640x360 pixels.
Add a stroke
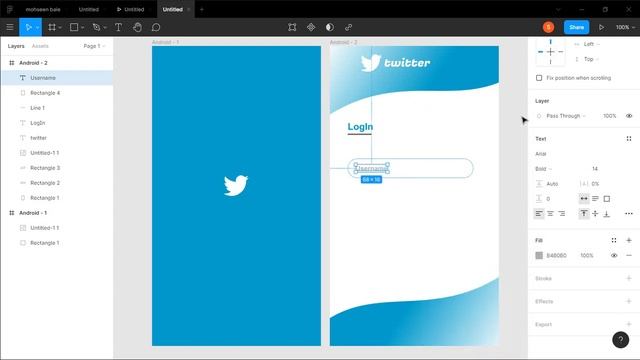pos(629,278)
